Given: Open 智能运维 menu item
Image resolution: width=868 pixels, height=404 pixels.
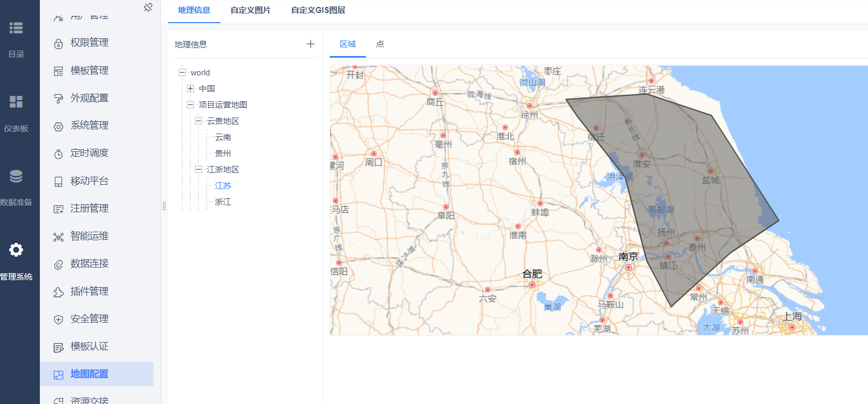Looking at the screenshot, I should click(x=97, y=236).
